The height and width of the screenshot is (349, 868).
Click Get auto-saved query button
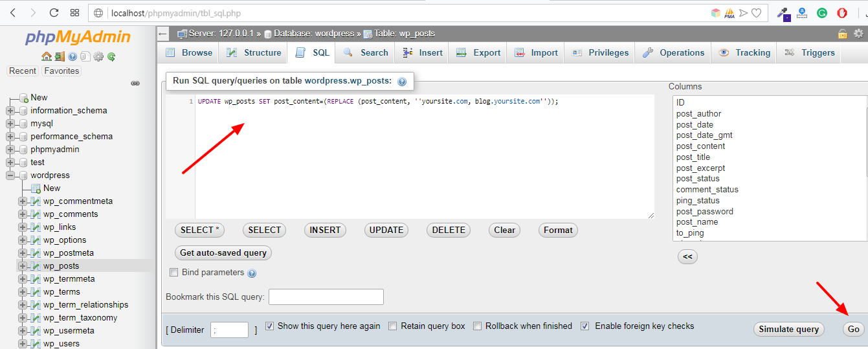223,253
